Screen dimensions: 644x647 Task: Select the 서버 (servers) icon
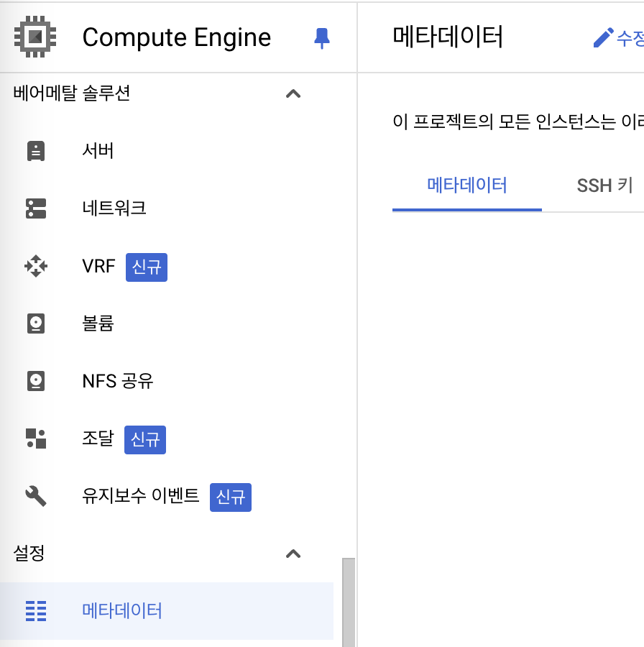35,151
